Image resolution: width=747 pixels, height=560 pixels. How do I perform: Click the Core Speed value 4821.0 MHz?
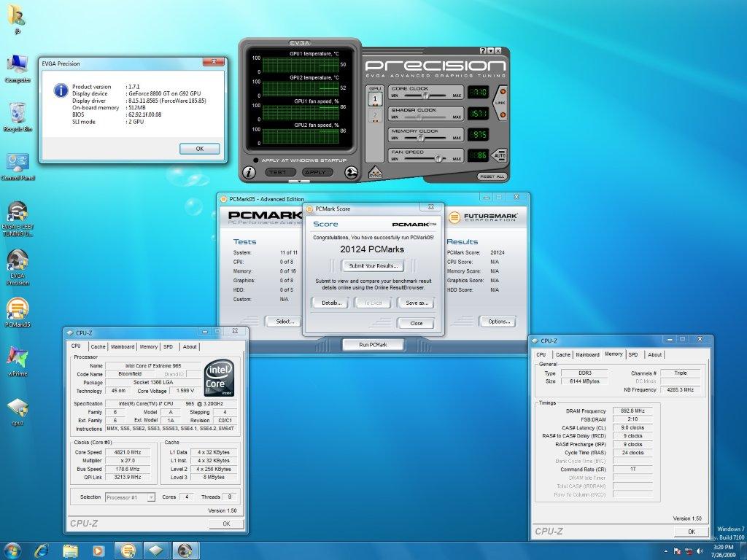pyautogui.click(x=127, y=452)
